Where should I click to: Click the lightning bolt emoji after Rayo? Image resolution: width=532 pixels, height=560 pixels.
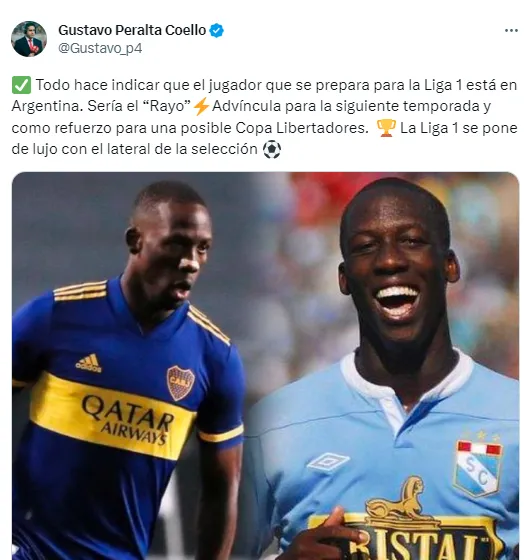(201, 106)
